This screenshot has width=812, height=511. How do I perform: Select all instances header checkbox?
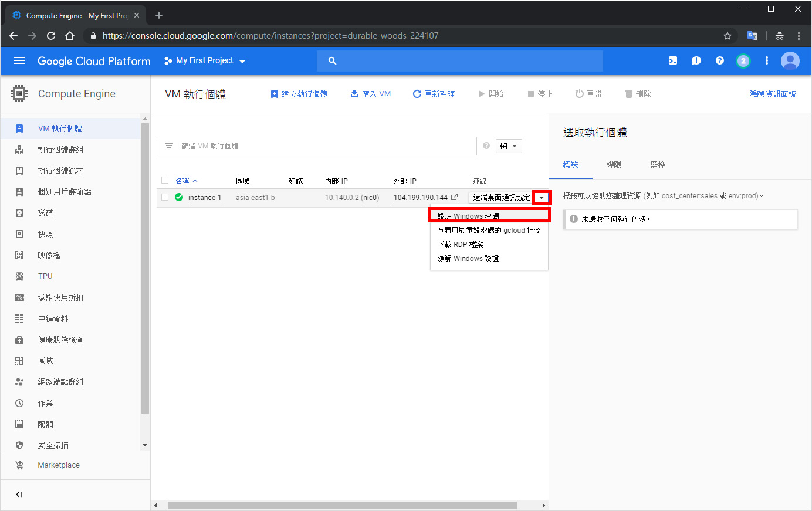click(165, 181)
